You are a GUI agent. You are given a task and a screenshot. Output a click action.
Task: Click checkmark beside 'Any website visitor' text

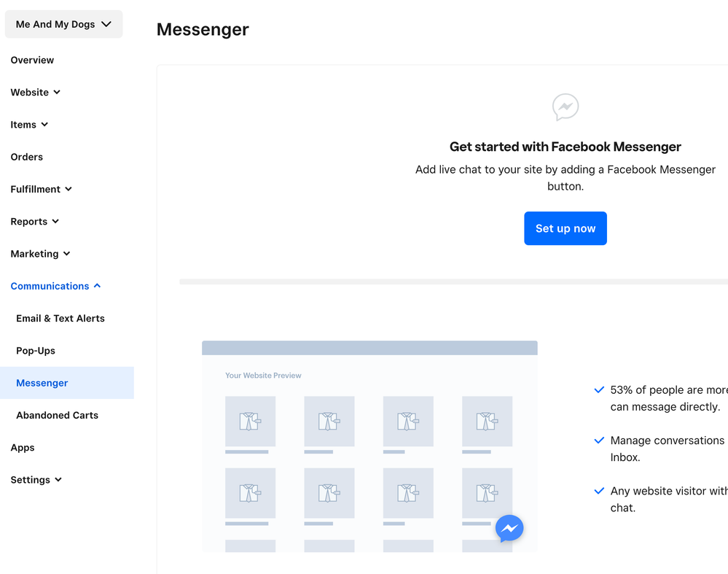click(x=599, y=491)
